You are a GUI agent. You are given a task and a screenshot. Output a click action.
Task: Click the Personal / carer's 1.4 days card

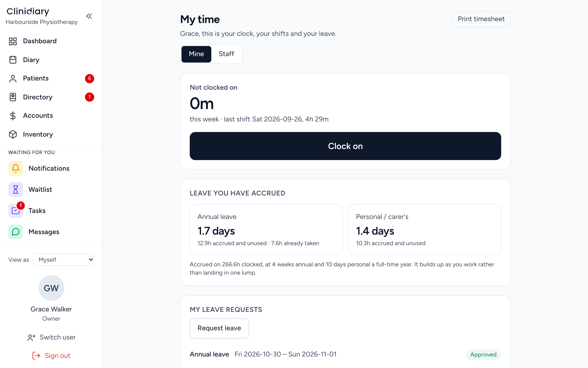point(424,230)
